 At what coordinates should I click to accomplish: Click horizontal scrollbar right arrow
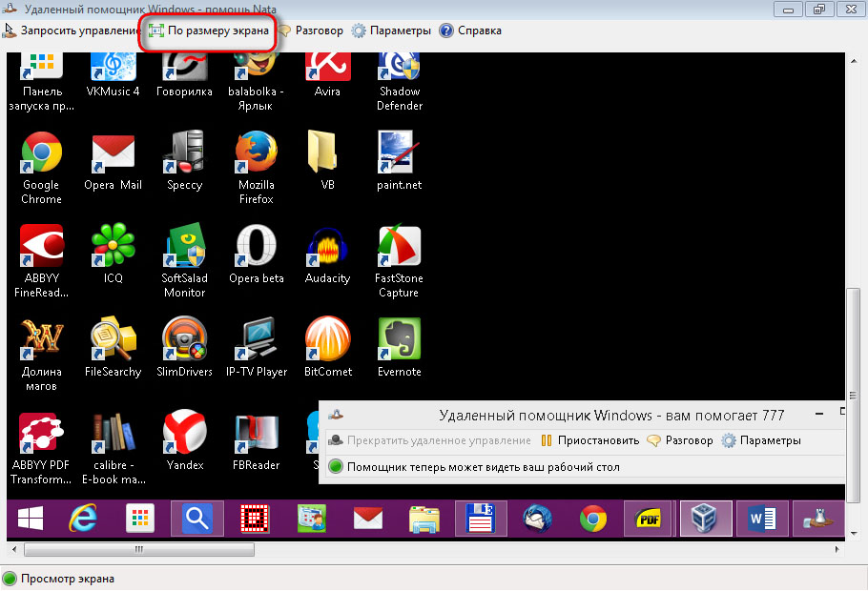click(x=837, y=549)
